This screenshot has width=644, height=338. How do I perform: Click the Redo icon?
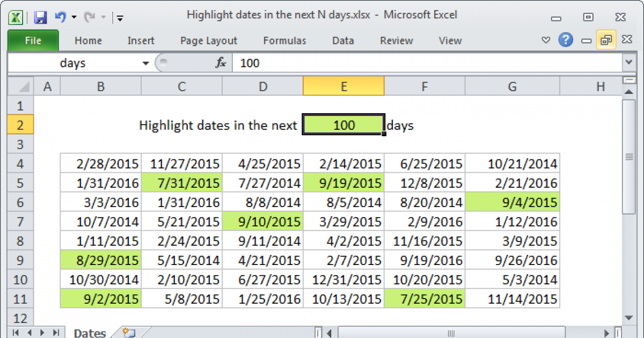(89, 16)
